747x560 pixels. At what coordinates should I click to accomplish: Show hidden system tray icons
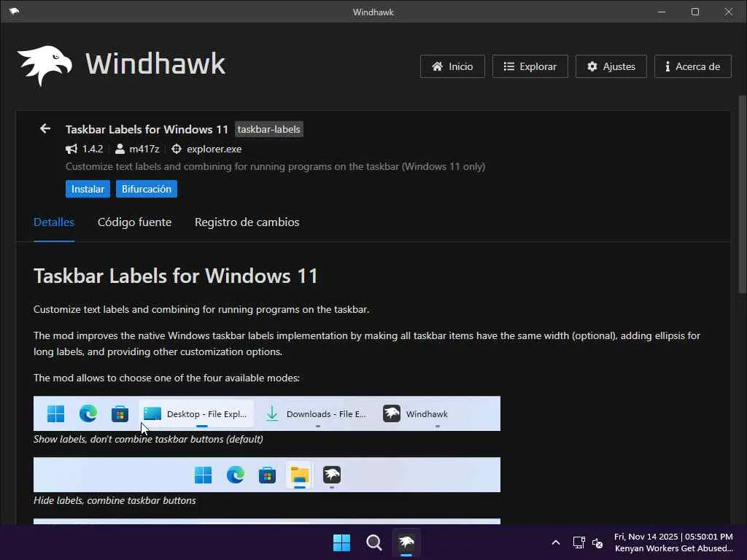click(555, 542)
